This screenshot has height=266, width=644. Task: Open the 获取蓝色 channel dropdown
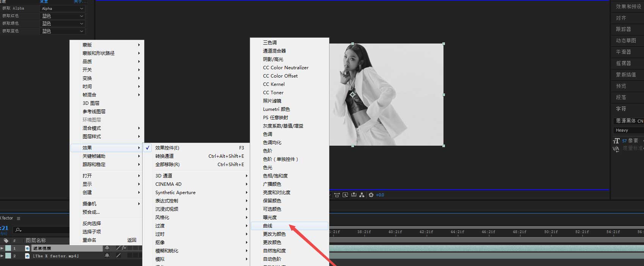62,31
